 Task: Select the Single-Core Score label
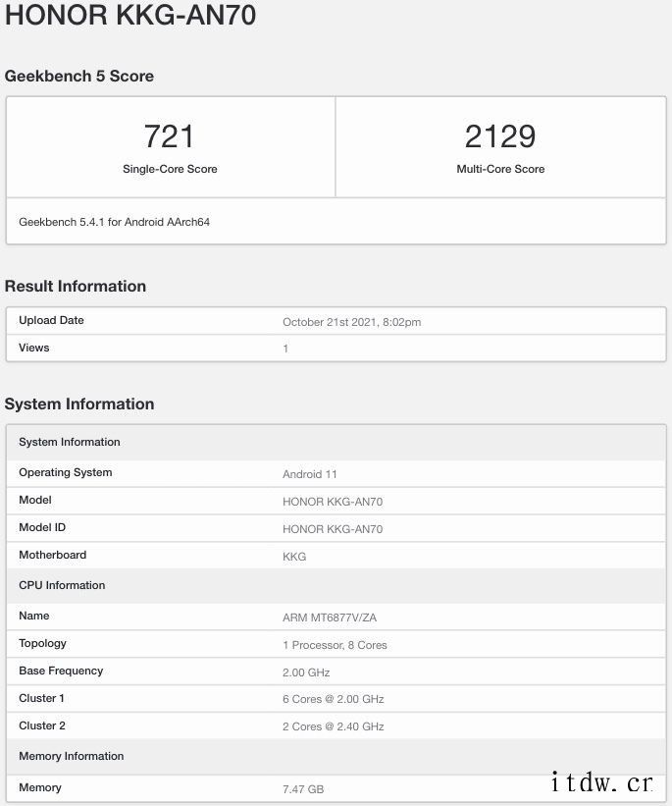[x=170, y=169]
